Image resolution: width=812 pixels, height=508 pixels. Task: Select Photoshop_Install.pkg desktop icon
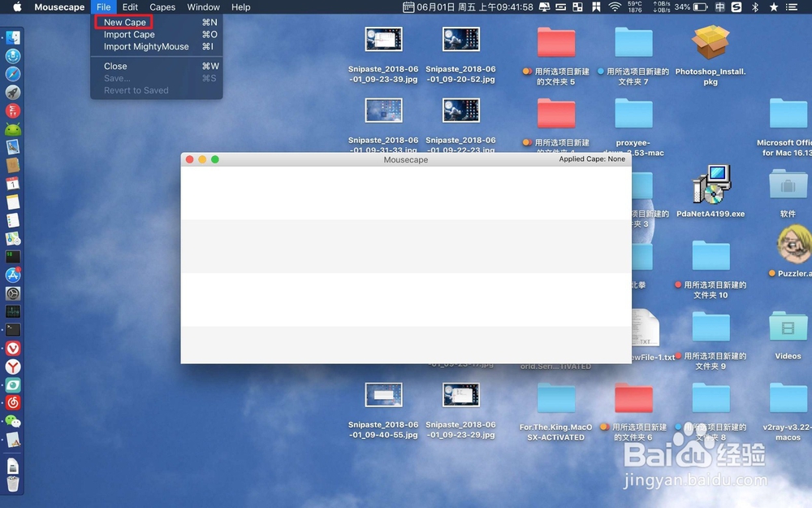click(710, 43)
